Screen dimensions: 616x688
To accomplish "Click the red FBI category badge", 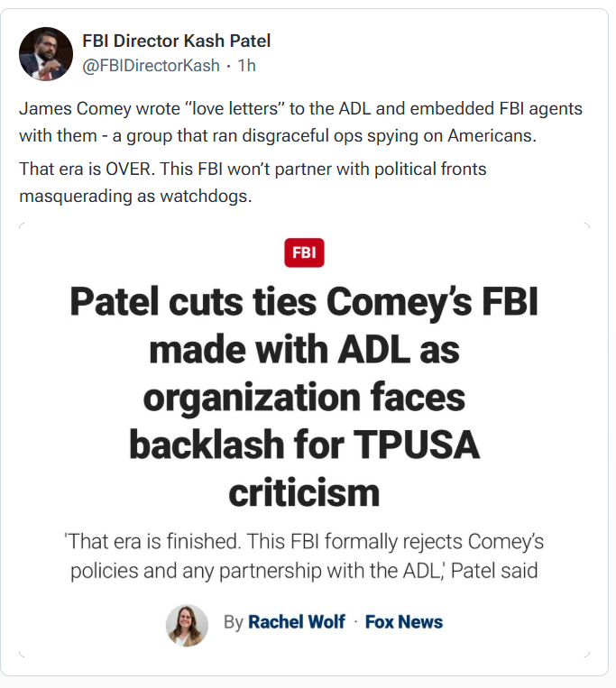I will 304,253.
